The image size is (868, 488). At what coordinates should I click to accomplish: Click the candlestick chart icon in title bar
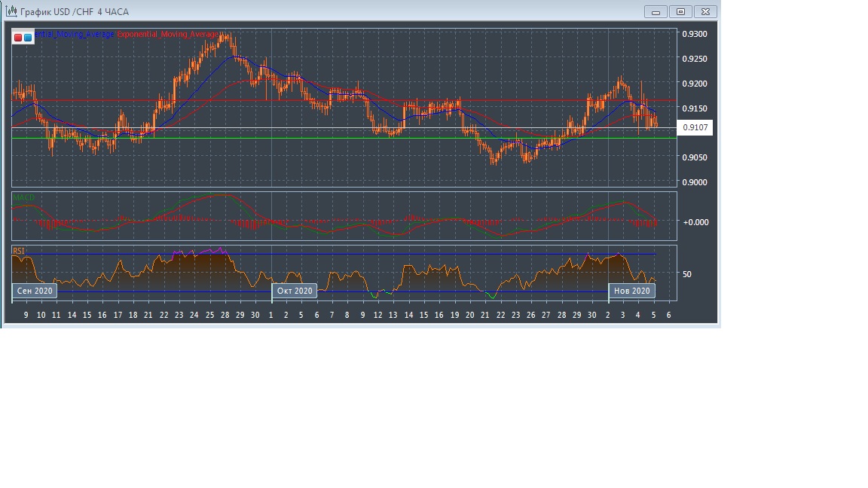coord(11,11)
